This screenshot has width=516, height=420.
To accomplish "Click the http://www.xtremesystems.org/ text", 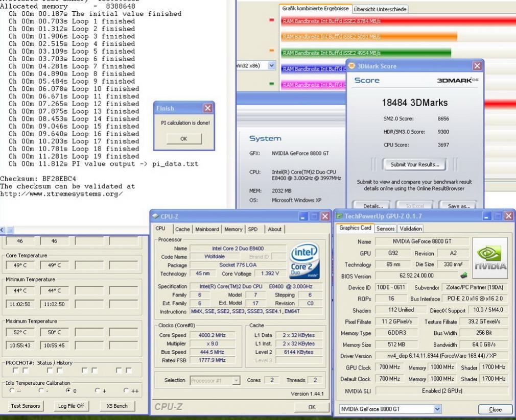I will tap(61, 194).
